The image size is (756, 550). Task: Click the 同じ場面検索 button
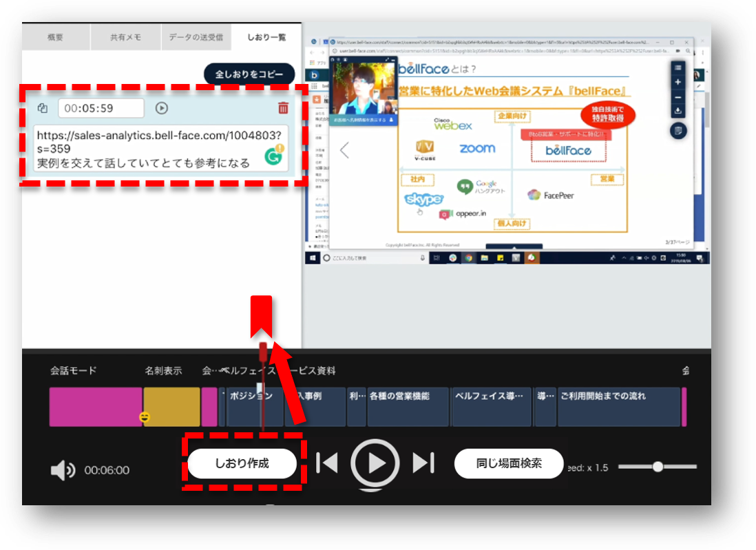[509, 463]
